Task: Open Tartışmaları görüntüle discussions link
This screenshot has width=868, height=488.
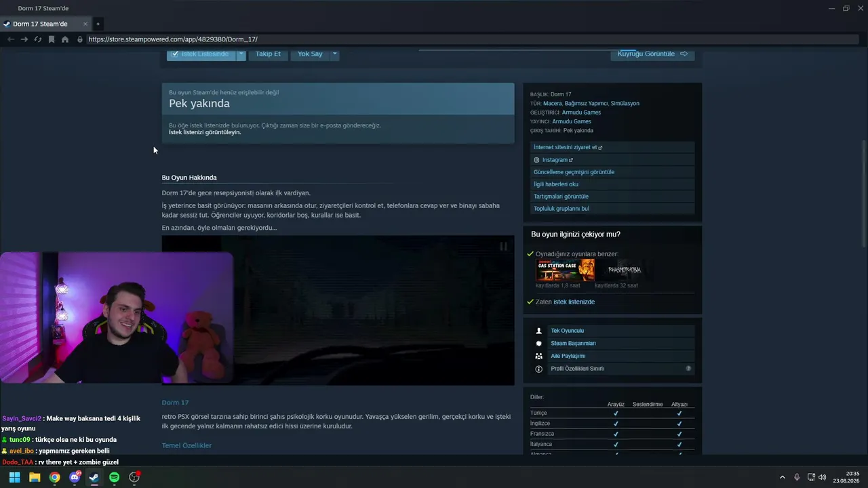Action: (612, 197)
